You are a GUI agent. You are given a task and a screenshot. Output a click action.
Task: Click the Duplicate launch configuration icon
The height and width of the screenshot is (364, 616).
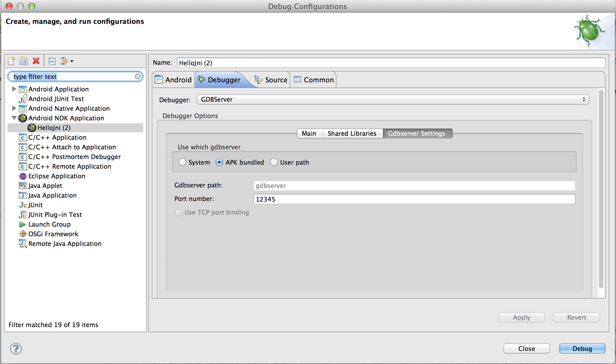(23, 61)
